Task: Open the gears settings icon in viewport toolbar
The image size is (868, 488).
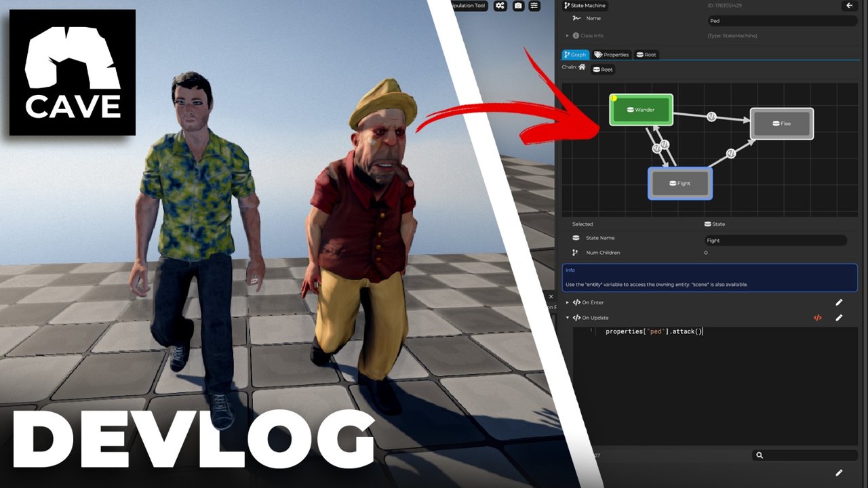Action: [x=500, y=5]
